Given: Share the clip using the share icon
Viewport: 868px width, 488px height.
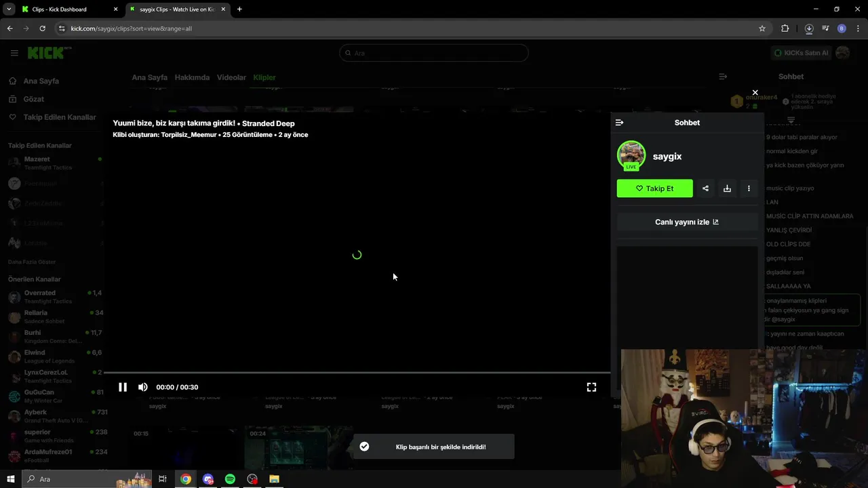Looking at the screenshot, I should [x=705, y=188].
